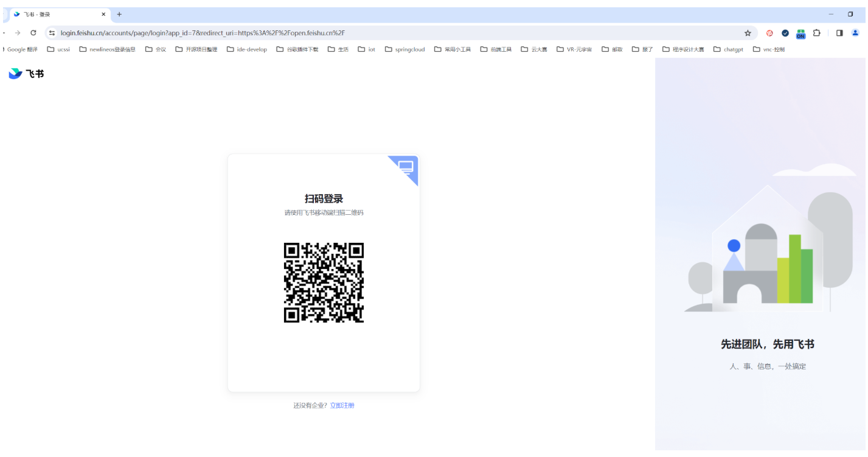Open the springcloud bookmark folder
Viewport: 868px width, 457px height.
point(405,49)
